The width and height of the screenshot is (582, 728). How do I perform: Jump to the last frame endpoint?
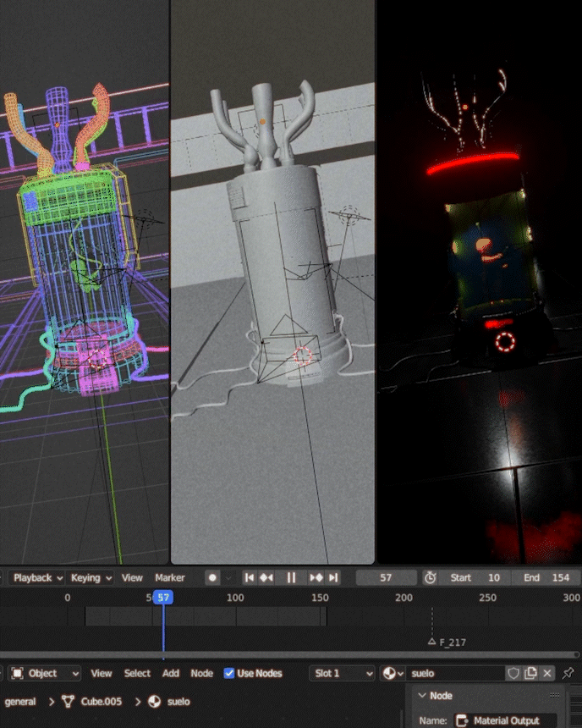333,577
